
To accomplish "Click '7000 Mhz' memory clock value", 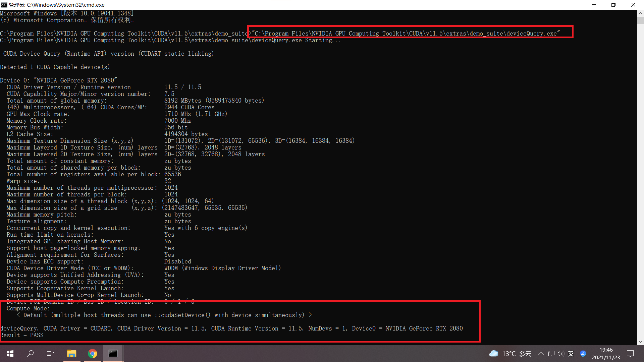I will [177, 121].
